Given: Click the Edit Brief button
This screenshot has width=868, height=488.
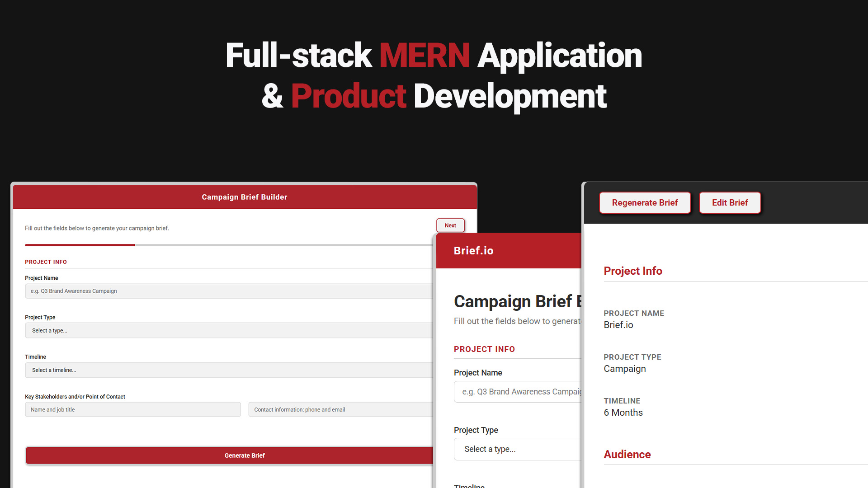Looking at the screenshot, I should pos(730,203).
